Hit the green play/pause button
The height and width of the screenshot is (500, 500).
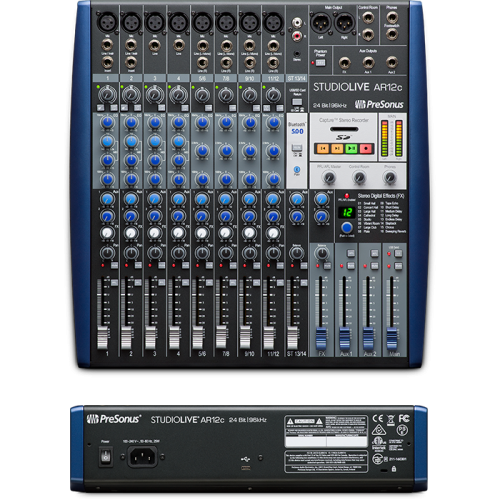click(x=351, y=148)
